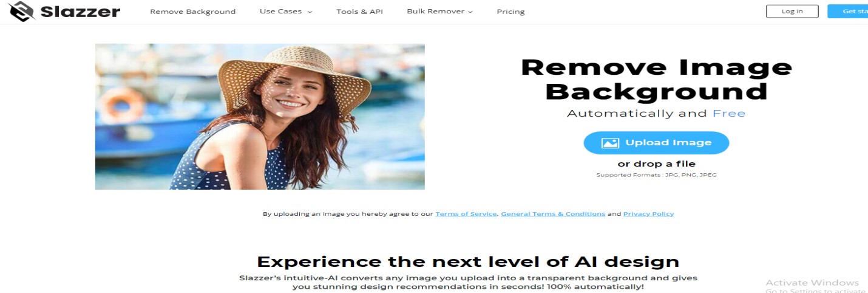868x293 pixels.
Task: Open the Remove Background menu item
Action: tap(192, 12)
